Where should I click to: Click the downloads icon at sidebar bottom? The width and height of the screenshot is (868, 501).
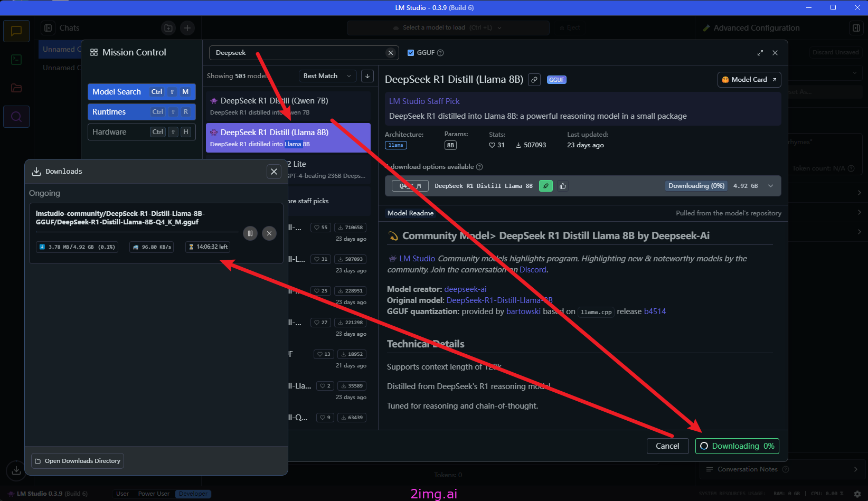click(x=16, y=470)
